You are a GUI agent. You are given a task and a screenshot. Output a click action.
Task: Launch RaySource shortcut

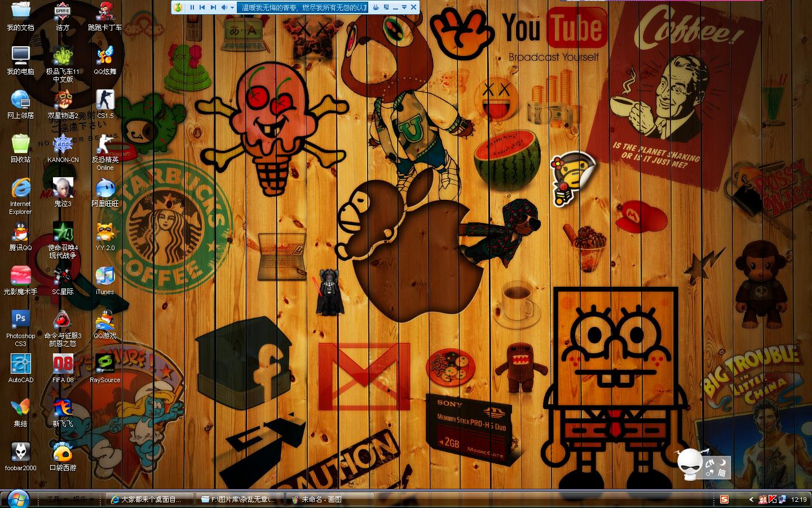105,368
